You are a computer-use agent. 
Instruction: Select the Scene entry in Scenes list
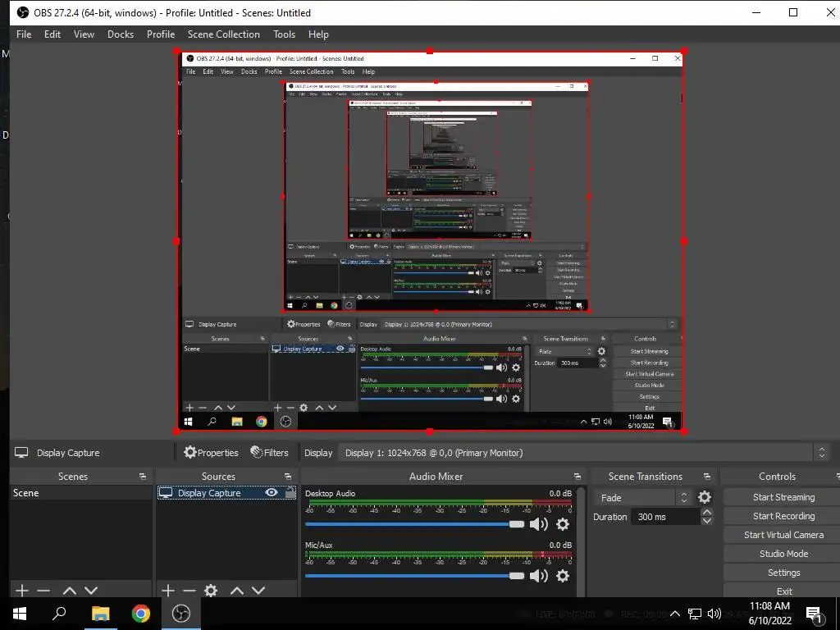tap(81, 493)
